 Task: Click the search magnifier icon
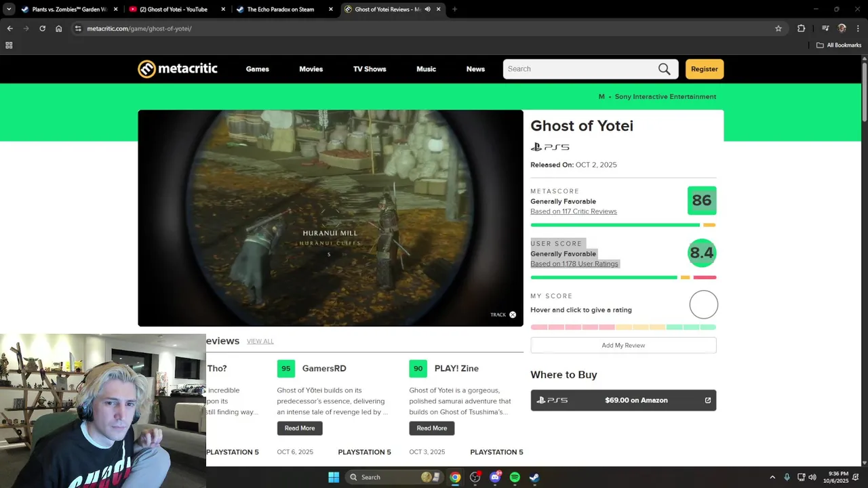coord(664,69)
